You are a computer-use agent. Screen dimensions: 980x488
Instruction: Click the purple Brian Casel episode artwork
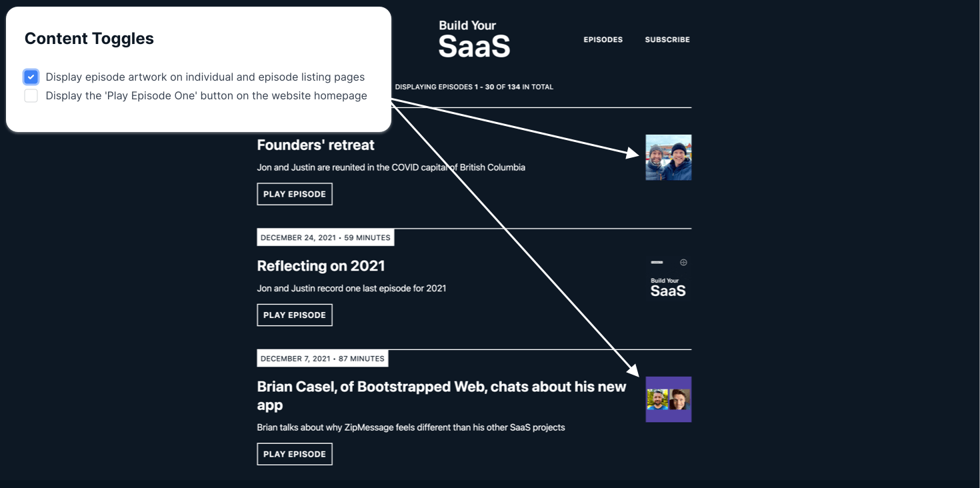[x=668, y=399]
